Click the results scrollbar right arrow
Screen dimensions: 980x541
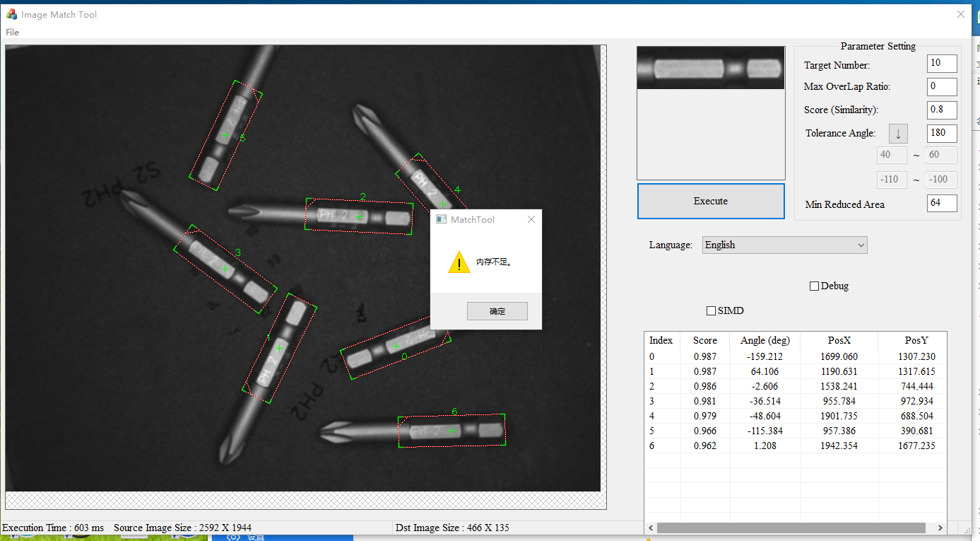(x=940, y=528)
